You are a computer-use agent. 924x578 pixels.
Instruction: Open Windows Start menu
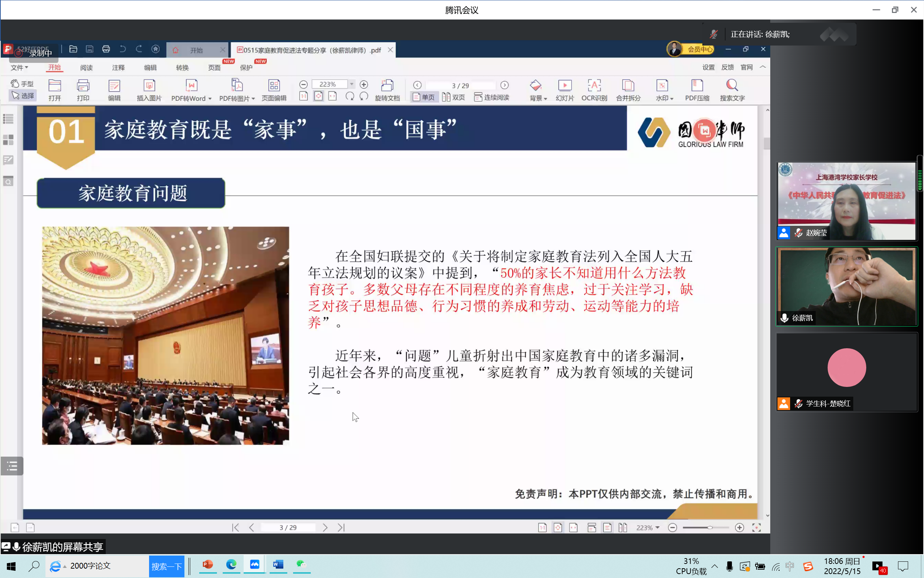point(11,566)
